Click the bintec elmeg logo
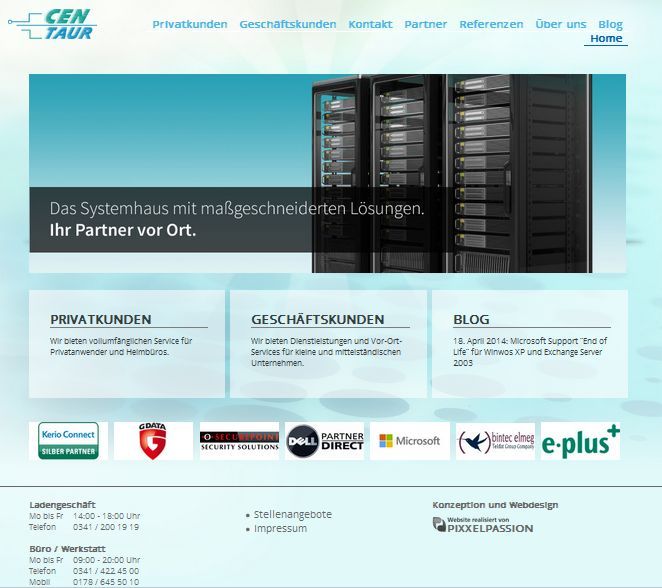The height and width of the screenshot is (588, 662). point(496,441)
